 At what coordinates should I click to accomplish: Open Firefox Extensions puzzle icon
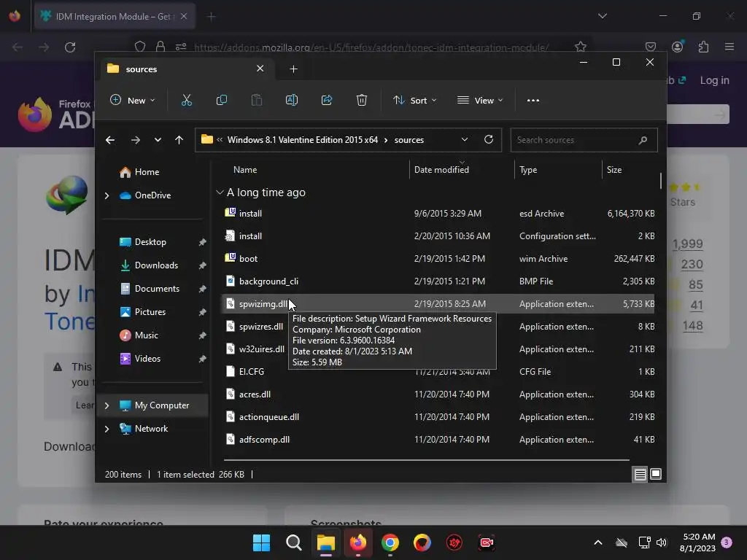click(x=704, y=47)
